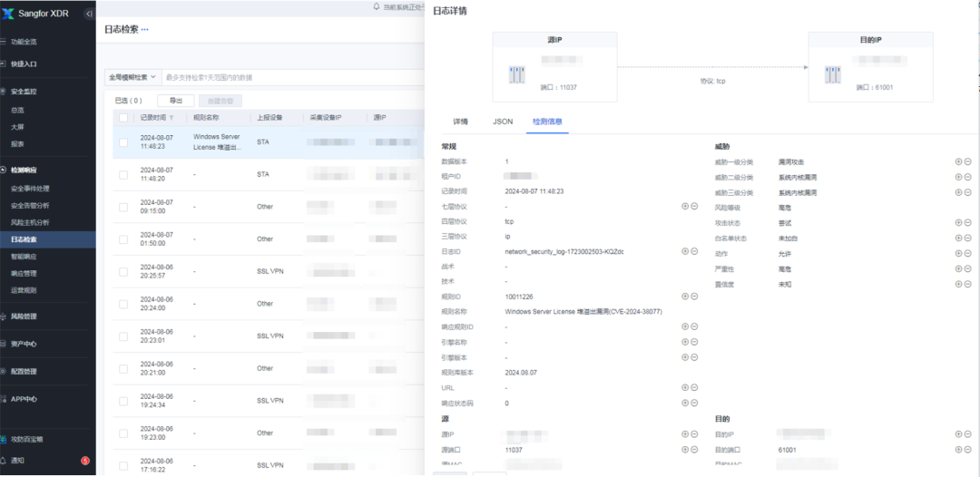Exclude 动作 允许 with minus icon
This screenshot has width=980, height=477.
pos(967,254)
